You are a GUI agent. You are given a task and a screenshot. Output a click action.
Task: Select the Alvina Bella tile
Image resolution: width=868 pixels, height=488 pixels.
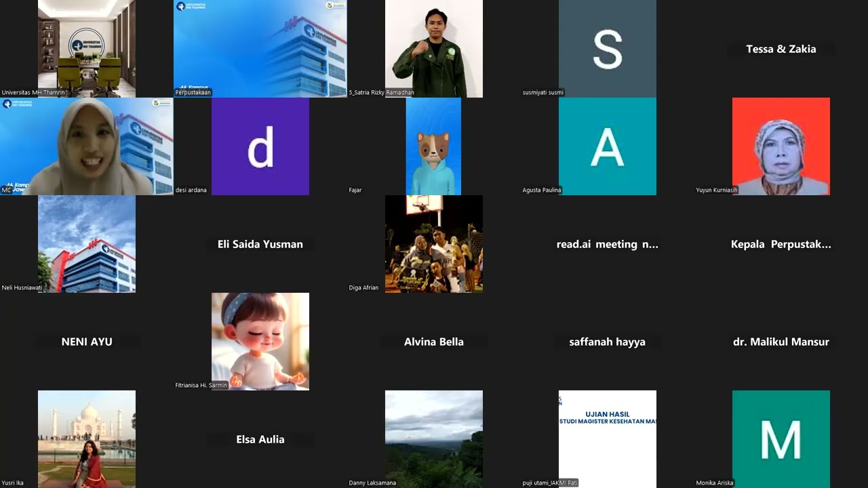tap(434, 342)
